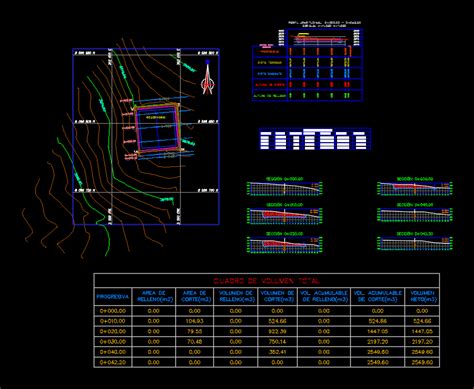Click the SECCION 0+010.00 cross-section drawing
Viewport: 474px width, 389px height.
284,216
